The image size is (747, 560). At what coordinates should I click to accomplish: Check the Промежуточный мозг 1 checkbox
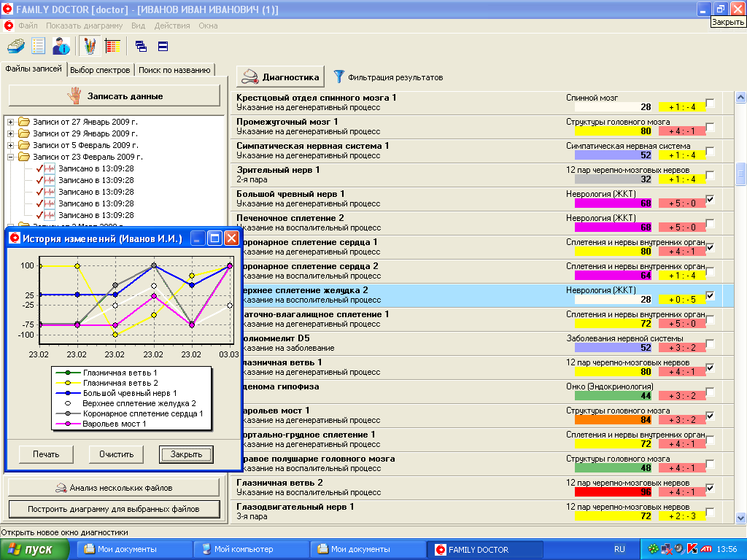710,127
